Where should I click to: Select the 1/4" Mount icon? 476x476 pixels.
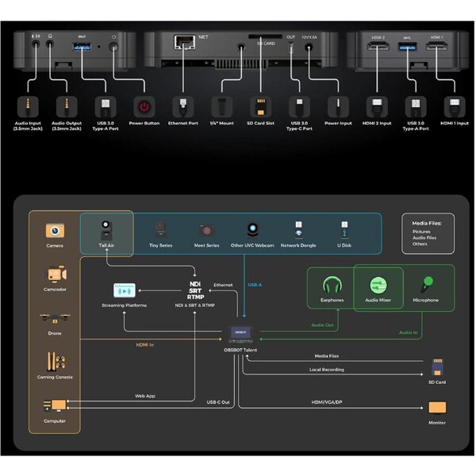pyautogui.click(x=222, y=107)
